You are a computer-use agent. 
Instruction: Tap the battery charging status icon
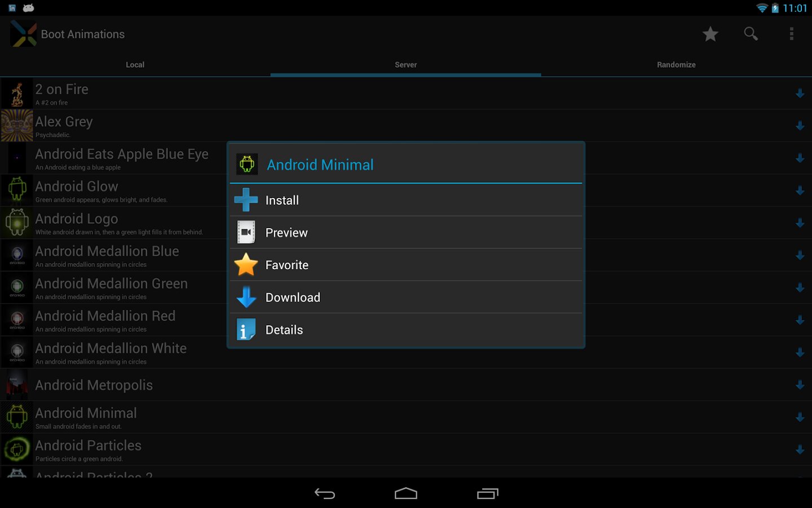coord(775,8)
